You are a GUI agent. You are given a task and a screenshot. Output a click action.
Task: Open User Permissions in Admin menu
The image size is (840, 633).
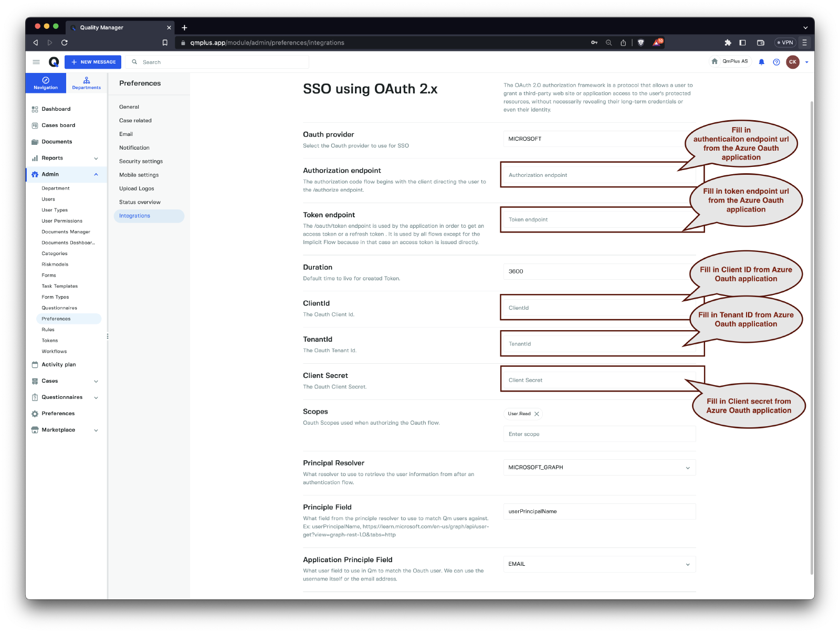(62, 221)
